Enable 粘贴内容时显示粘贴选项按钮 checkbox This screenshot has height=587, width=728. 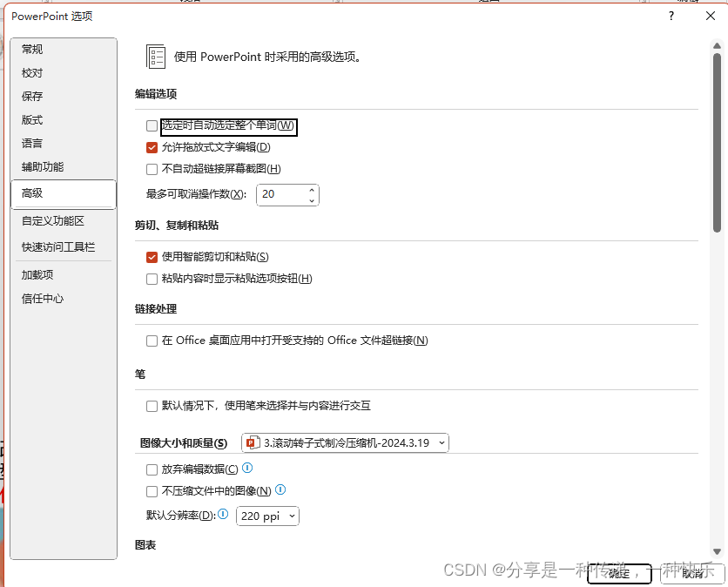pyautogui.click(x=152, y=279)
